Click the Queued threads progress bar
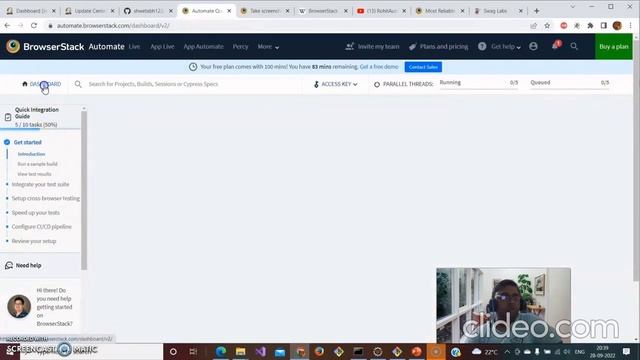 [570, 88]
